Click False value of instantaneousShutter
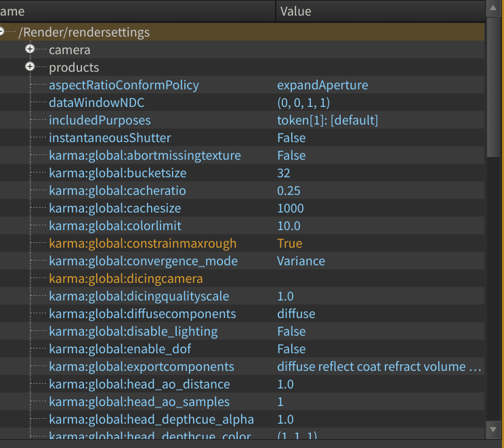 (291, 138)
